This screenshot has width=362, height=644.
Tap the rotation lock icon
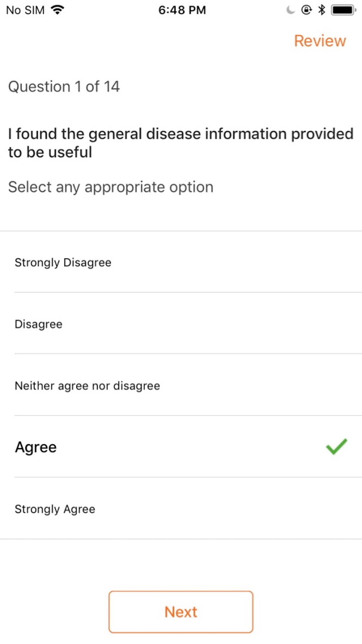[306, 10]
